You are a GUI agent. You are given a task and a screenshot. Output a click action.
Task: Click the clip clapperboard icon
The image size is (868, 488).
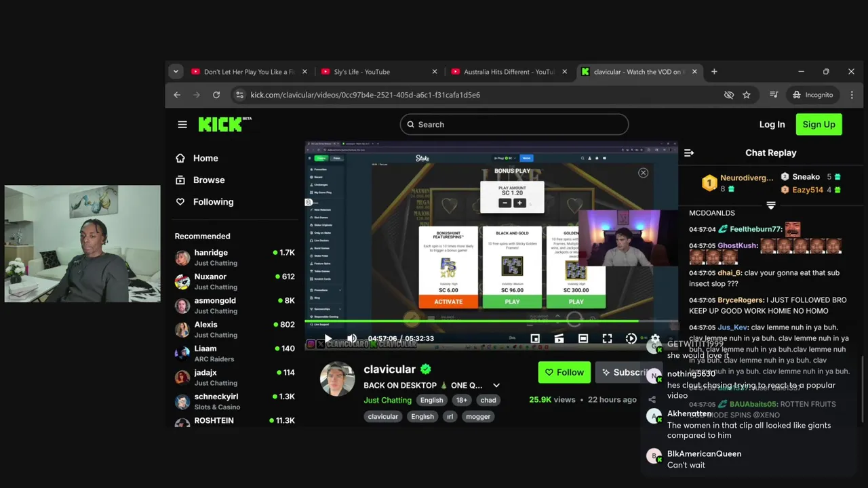pos(559,338)
